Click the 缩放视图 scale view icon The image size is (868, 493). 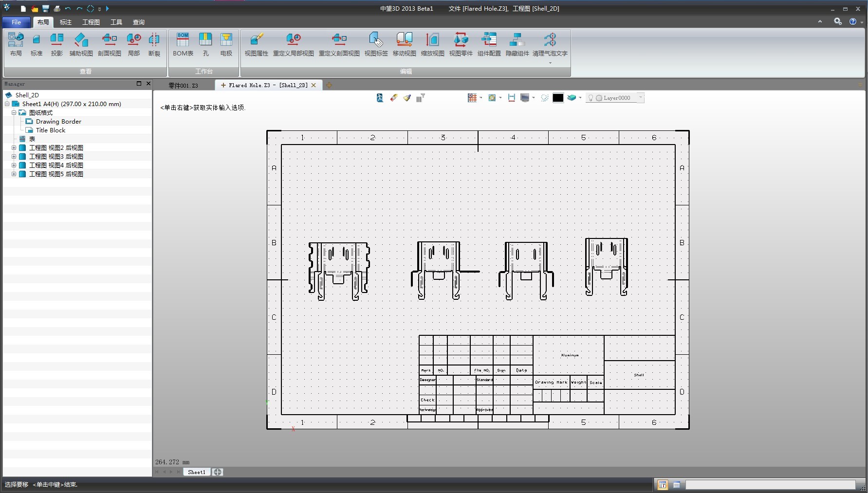point(432,44)
